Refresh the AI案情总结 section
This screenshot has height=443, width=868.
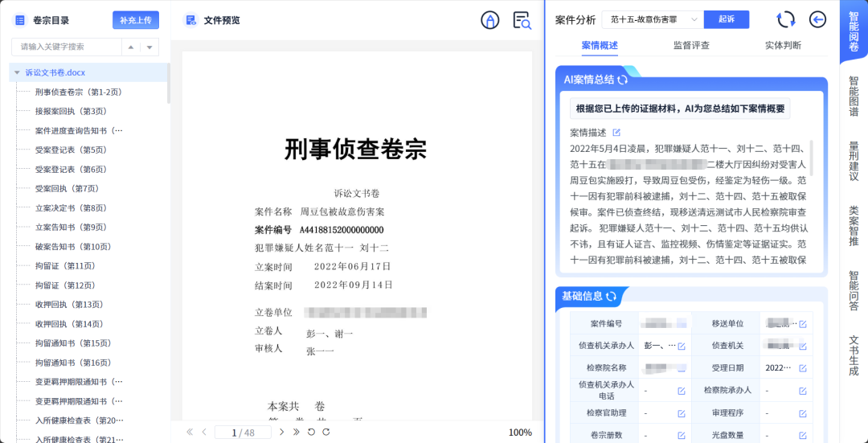pyautogui.click(x=623, y=80)
